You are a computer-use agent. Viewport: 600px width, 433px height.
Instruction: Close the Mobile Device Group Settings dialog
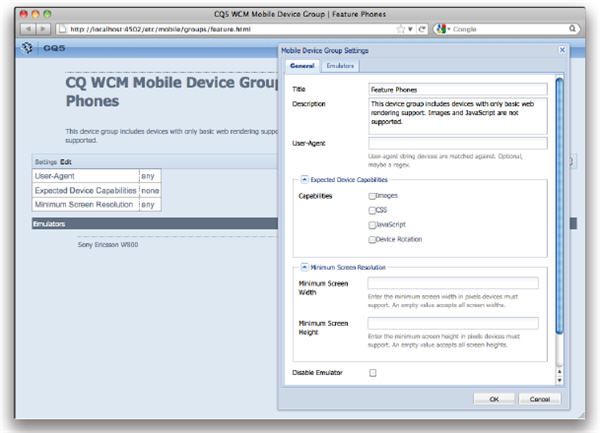point(562,50)
